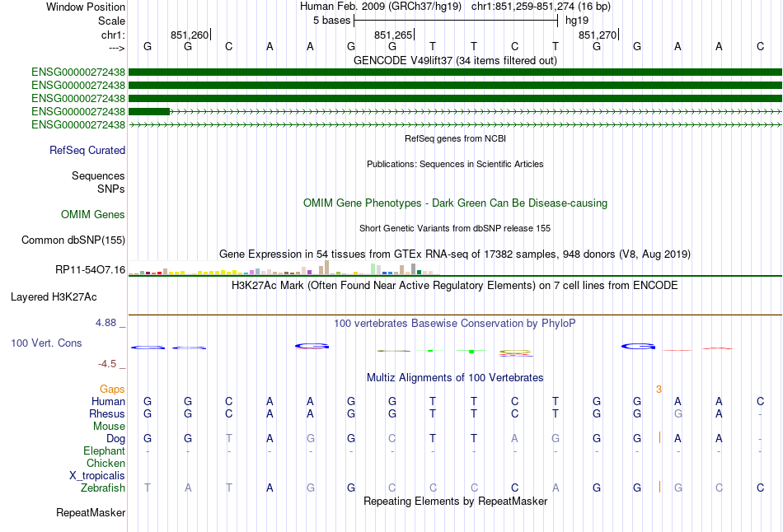This screenshot has width=783, height=532.
Task: Select the Chicken alignment row label
Action: coord(105,463)
